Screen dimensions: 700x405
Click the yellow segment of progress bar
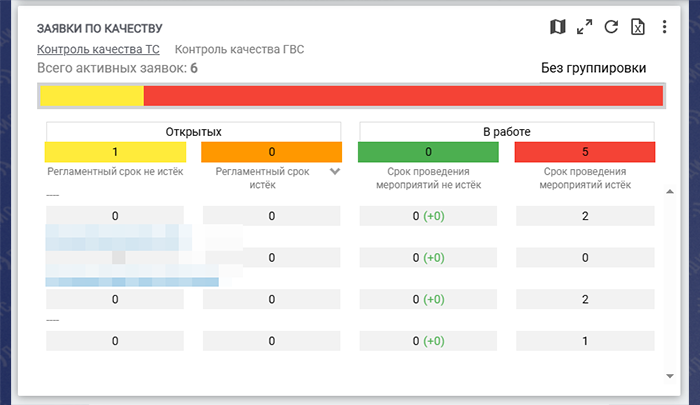[x=91, y=96]
